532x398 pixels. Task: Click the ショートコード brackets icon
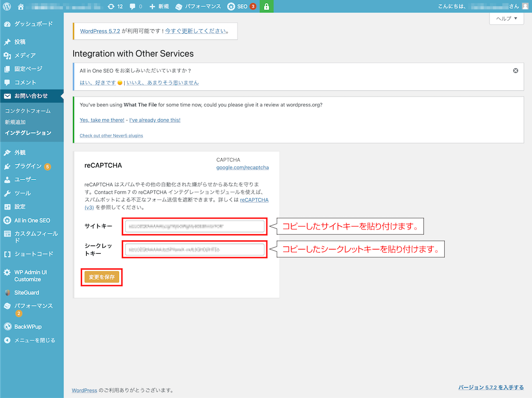(7, 254)
